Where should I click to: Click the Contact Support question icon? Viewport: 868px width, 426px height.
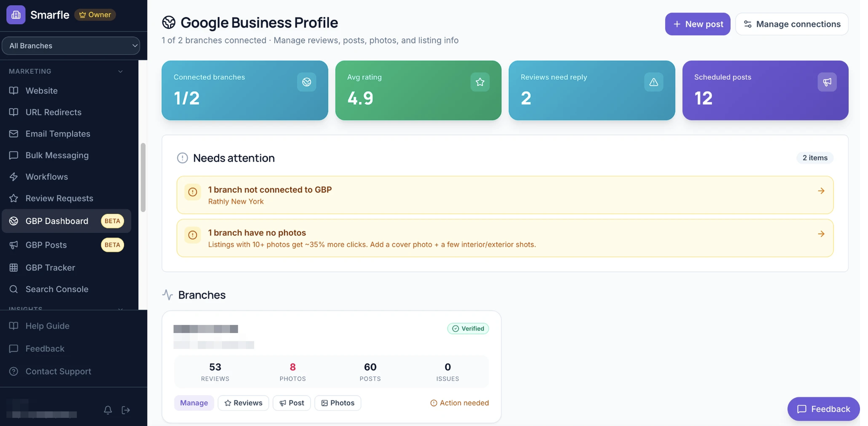point(14,372)
